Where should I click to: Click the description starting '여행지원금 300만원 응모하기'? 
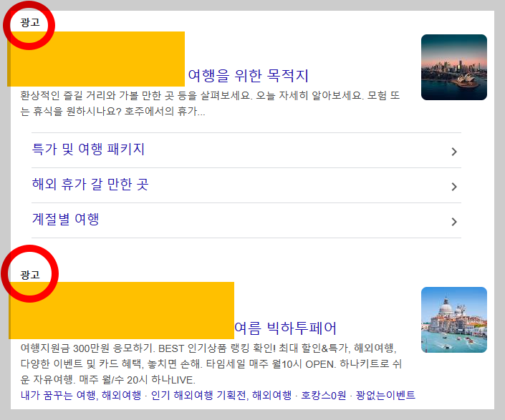211,364
